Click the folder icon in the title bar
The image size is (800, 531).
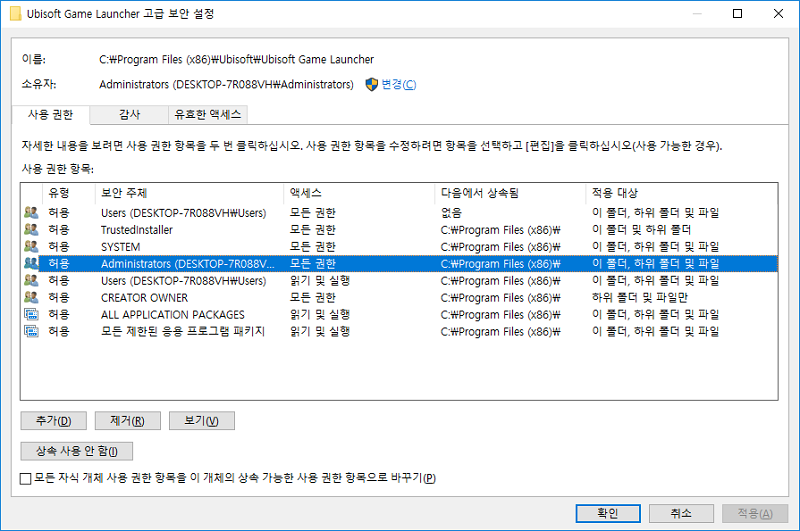coord(16,14)
